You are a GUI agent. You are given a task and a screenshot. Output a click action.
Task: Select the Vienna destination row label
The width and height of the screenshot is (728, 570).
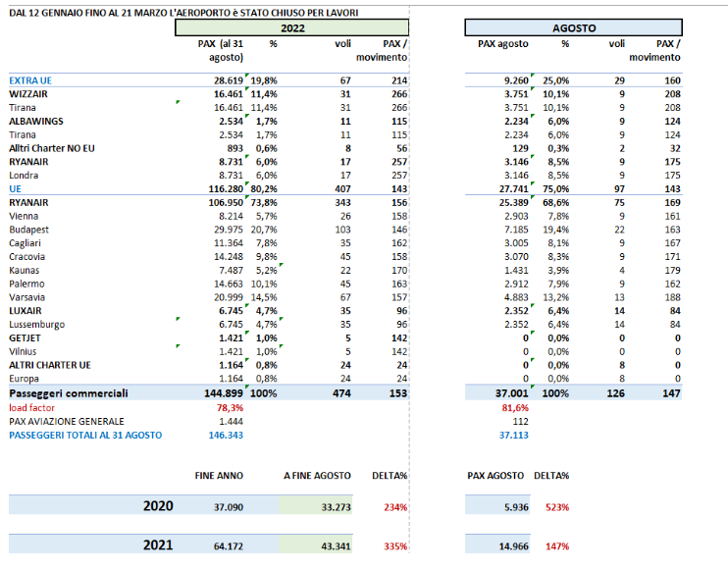pos(24,216)
